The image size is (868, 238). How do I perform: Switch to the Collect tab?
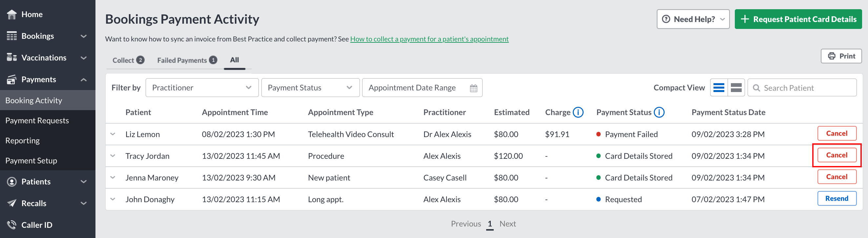coord(128,60)
